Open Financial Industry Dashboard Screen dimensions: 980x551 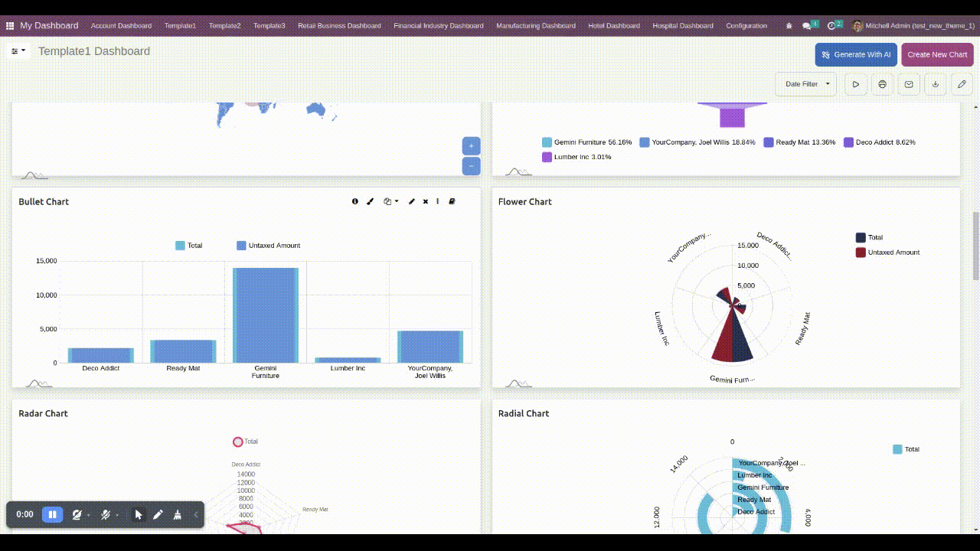point(438,25)
